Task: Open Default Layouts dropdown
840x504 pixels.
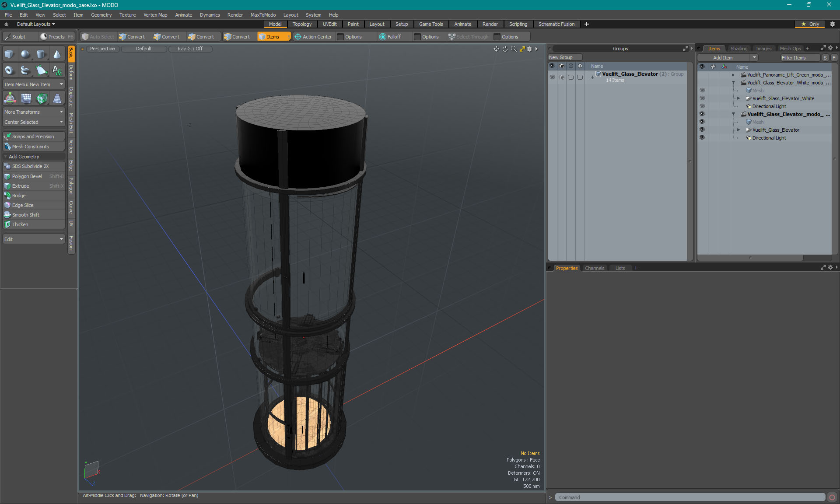Action: coord(36,24)
